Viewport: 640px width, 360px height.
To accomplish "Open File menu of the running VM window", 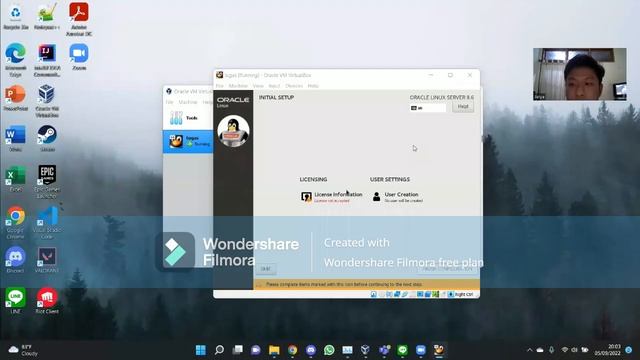I will tap(220, 86).
